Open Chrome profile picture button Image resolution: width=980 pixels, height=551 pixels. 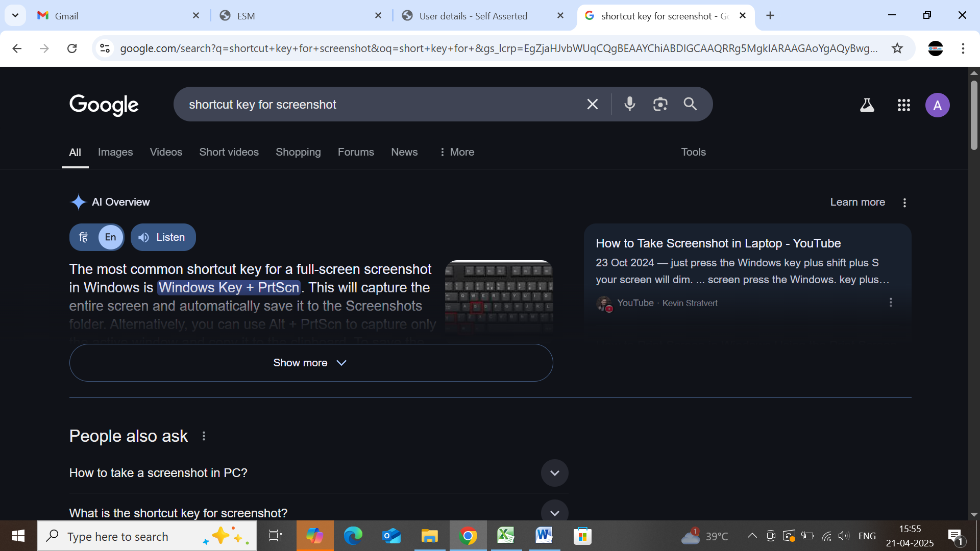[936, 48]
